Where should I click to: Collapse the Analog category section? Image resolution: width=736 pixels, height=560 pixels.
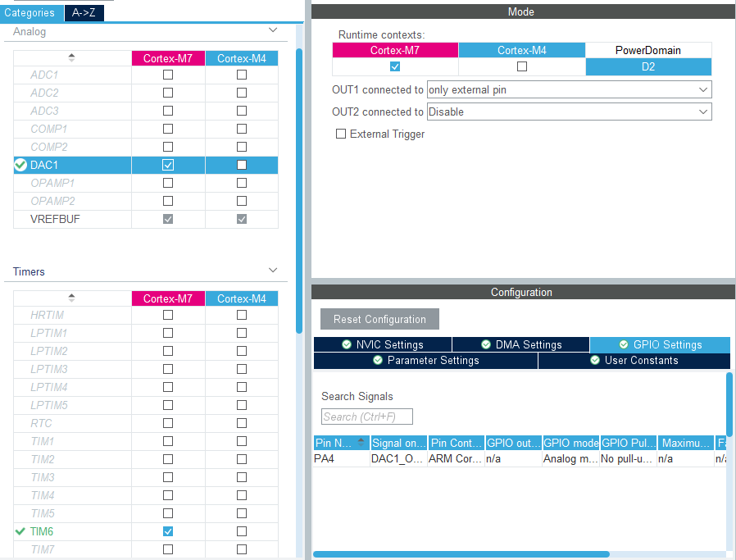[273, 30]
